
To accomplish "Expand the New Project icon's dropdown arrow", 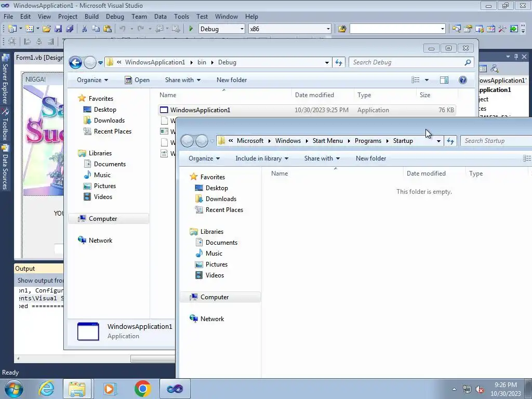I will pyautogui.click(x=20, y=29).
